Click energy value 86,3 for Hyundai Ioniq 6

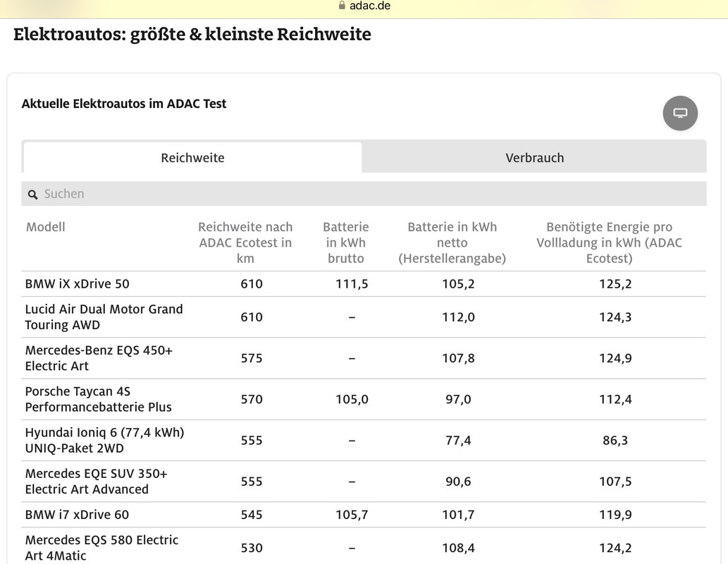(615, 440)
